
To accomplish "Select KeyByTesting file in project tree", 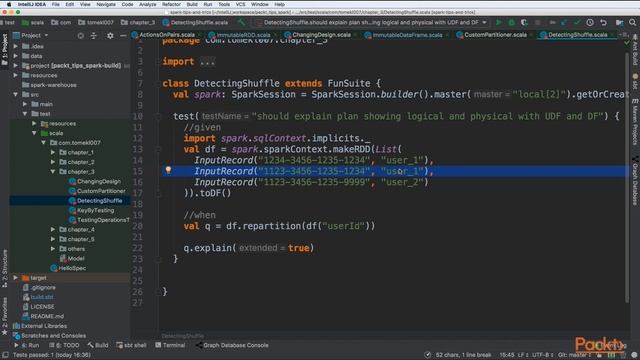I will 96,210.
